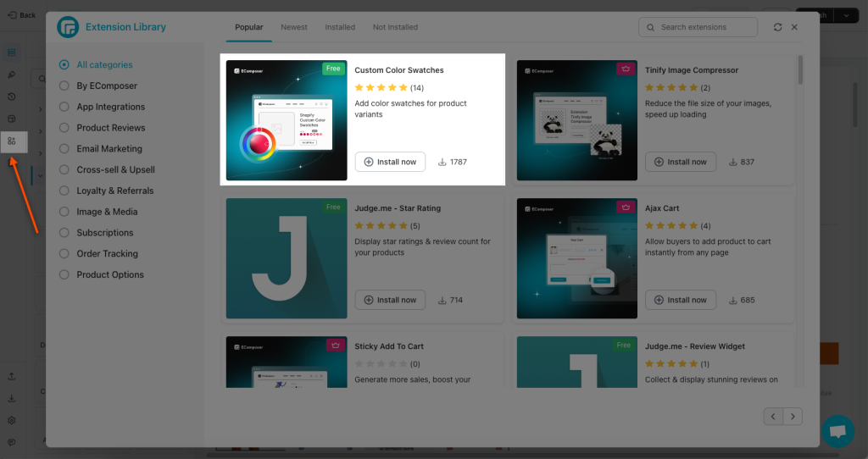Screen dimensions: 868x459
Task: Open the history clock icon in left sidebar
Action: pyautogui.click(x=12, y=97)
